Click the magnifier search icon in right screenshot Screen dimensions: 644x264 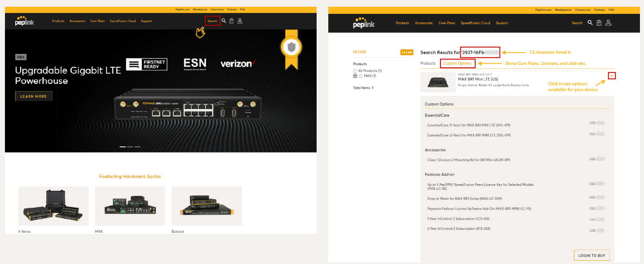(x=590, y=23)
